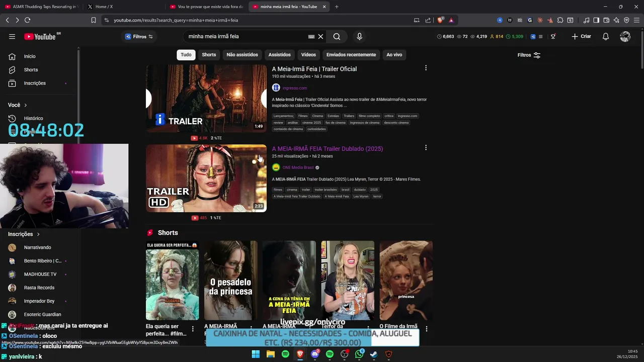
Task: Select the Tudo filter chip
Action: 186,55
